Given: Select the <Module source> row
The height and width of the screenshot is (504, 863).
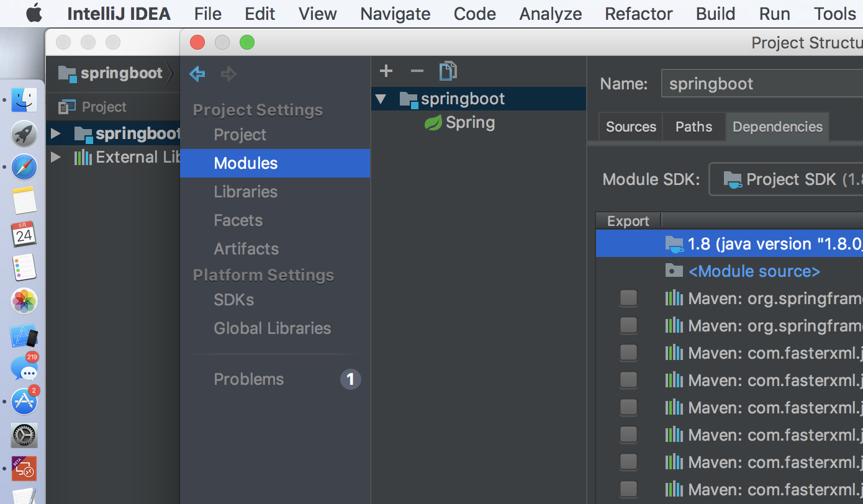Looking at the screenshot, I should (x=730, y=271).
